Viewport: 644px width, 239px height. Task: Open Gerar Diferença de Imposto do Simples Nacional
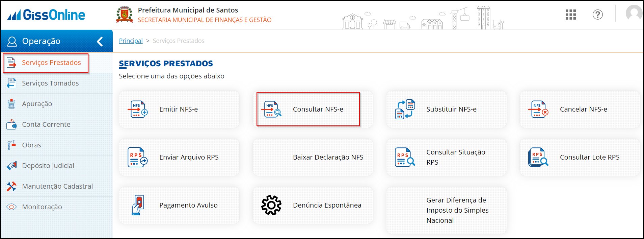coord(447,210)
